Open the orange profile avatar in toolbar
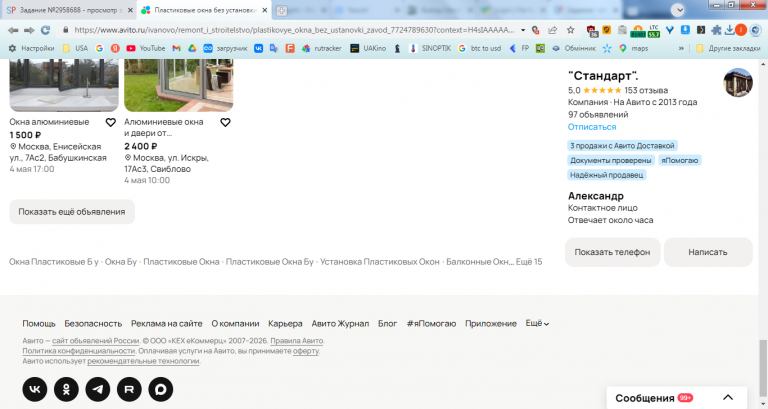Screen dimensions: 768x409 (741, 30)
